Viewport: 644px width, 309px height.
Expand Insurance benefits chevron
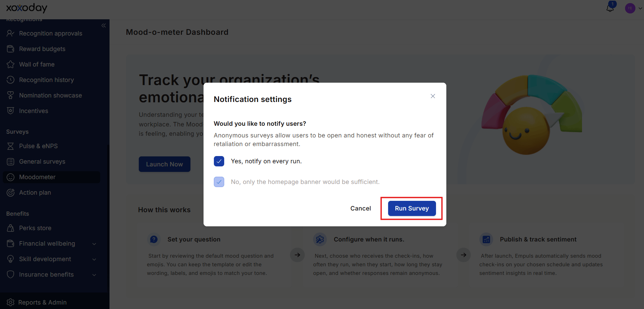coord(94,275)
